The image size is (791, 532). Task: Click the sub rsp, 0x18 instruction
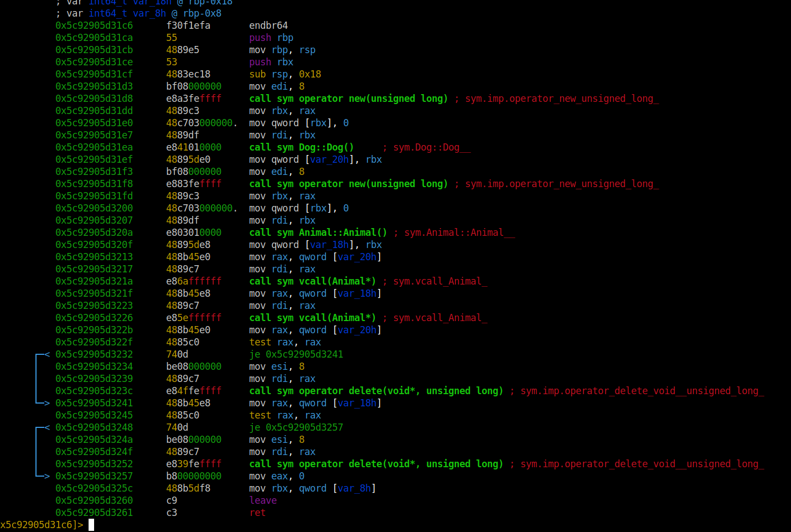tap(285, 74)
